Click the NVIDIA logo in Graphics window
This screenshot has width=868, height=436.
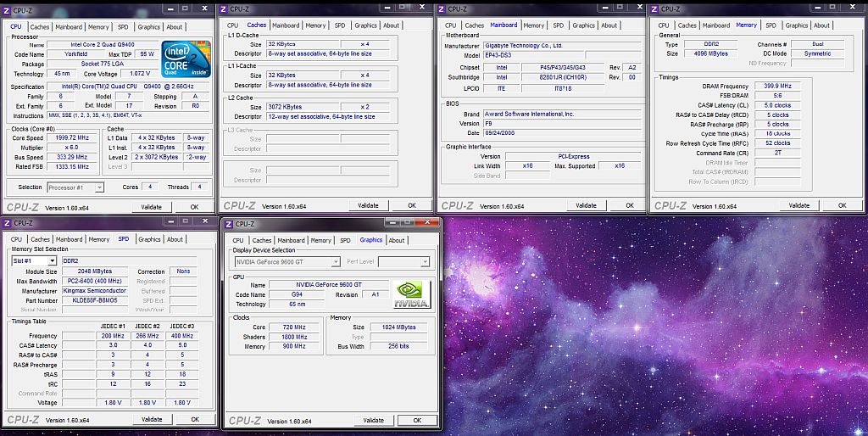click(412, 294)
